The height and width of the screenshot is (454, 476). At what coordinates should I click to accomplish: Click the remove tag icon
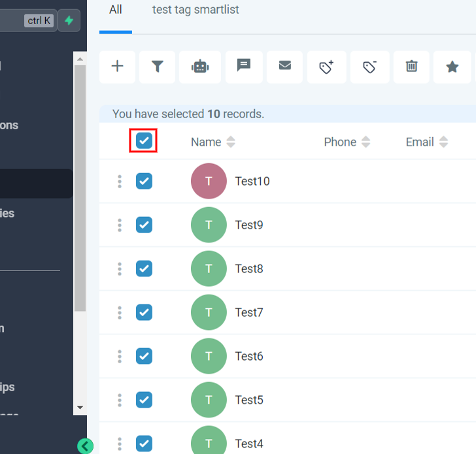(370, 67)
